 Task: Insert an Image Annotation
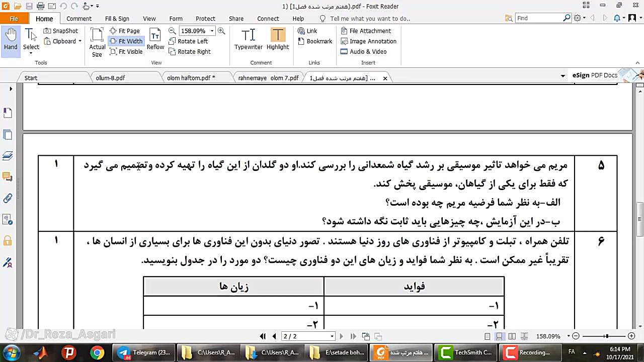point(368,41)
